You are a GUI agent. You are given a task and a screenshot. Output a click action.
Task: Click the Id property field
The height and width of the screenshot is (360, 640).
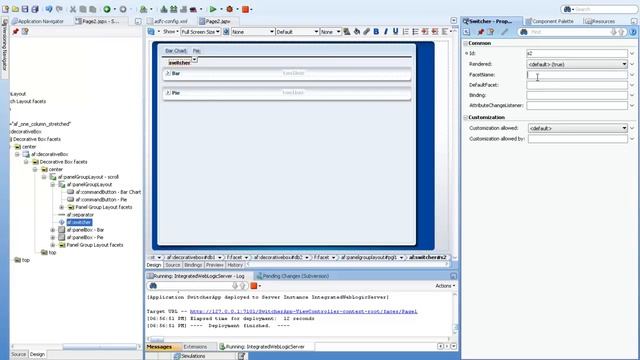577,53
